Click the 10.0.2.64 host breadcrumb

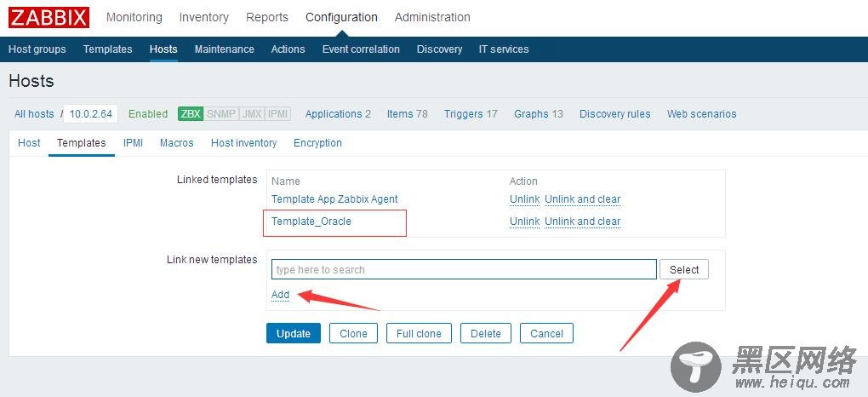tap(91, 113)
